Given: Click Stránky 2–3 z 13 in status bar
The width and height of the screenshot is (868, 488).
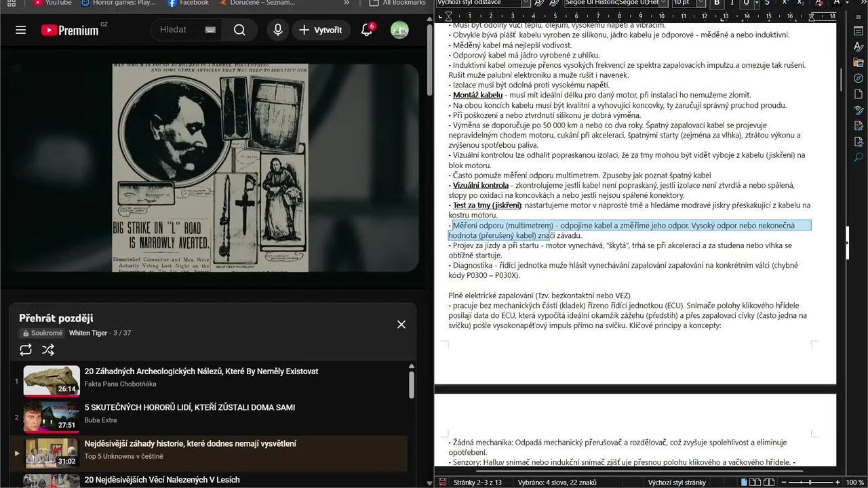Looking at the screenshot, I should coord(478,483).
